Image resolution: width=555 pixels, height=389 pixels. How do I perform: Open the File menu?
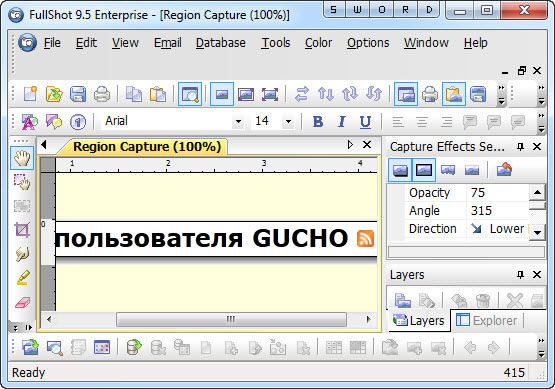coord(52,43)
